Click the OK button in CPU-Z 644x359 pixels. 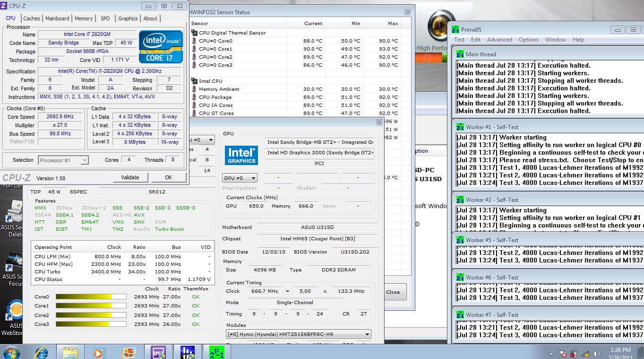pyautogui.click(x=168, y=177)
